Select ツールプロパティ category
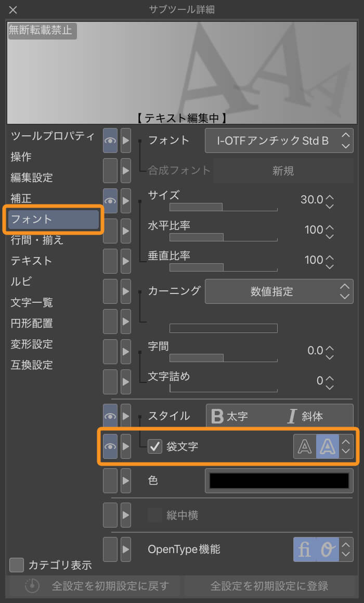The width and height of the screenshot is (364, 603). click(53, 136)
